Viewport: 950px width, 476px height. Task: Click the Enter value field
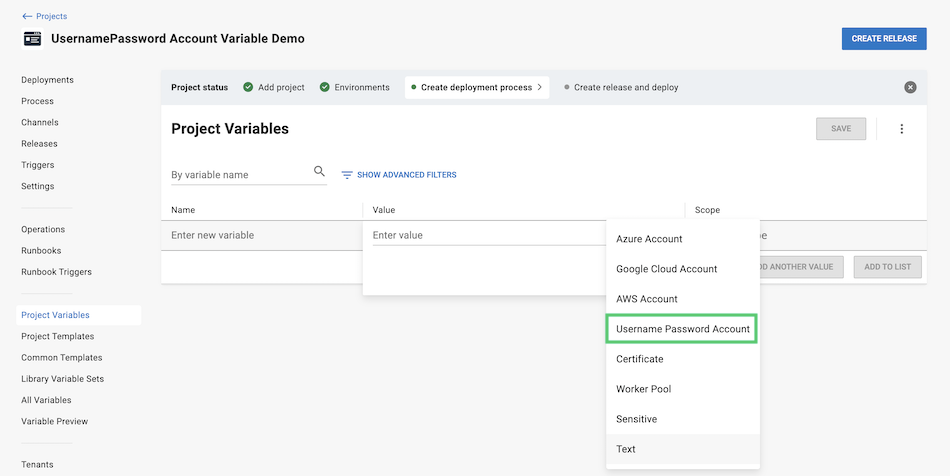pos(489,235)
